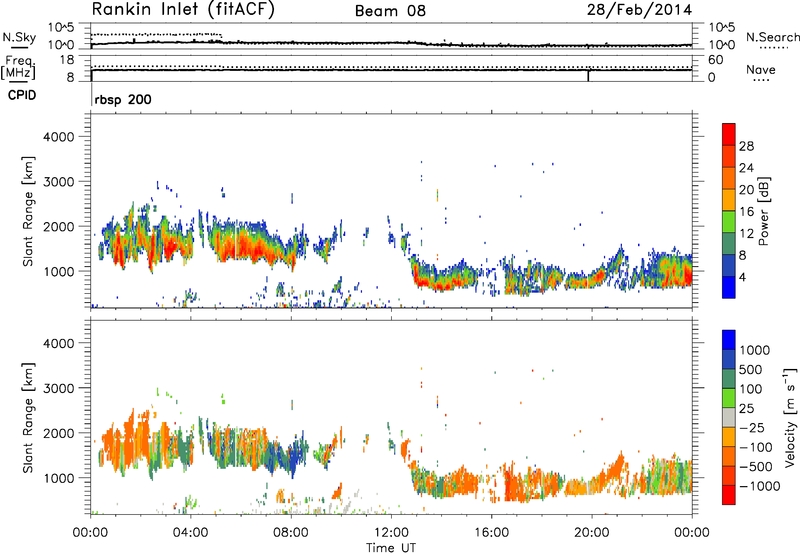Click the '3000' tick of power panel axis
The width and height of the screenshot is (800, 554).
click(x=58, y=182)
